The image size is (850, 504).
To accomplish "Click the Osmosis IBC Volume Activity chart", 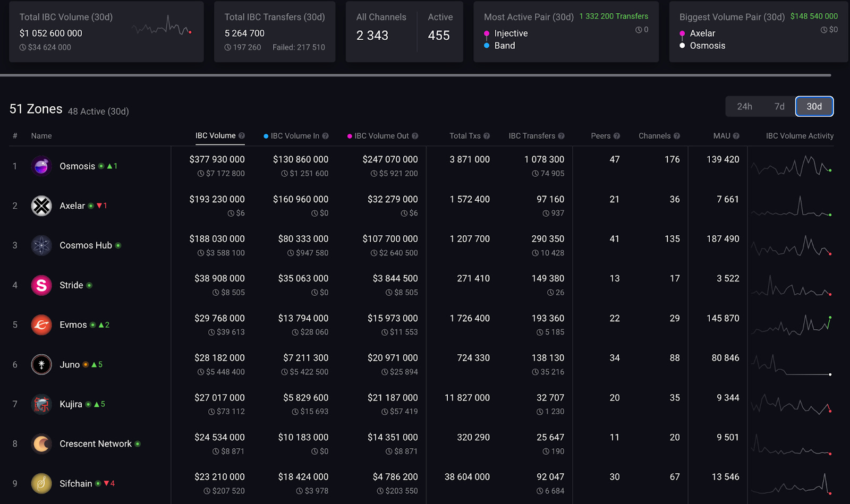I will (x=792, y=166).
